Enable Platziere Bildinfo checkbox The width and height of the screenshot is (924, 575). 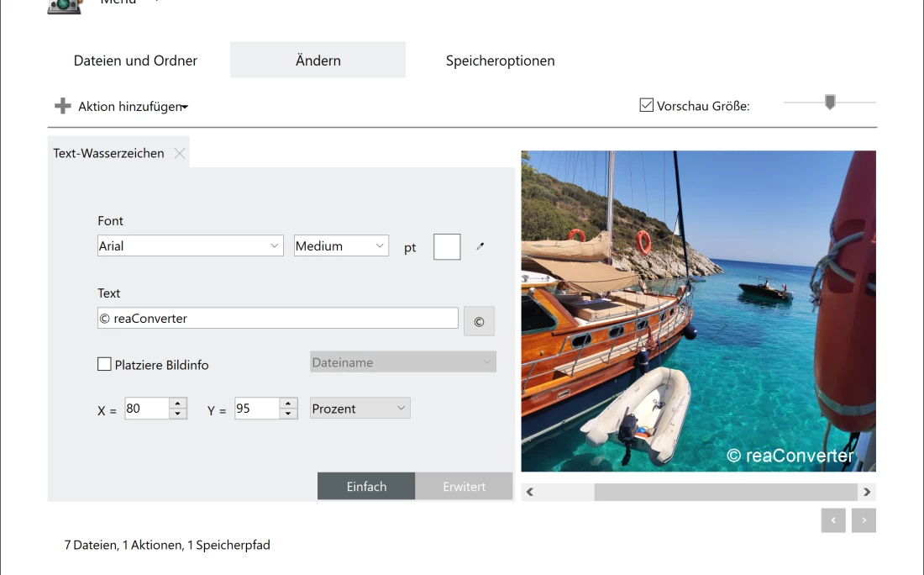105,364
